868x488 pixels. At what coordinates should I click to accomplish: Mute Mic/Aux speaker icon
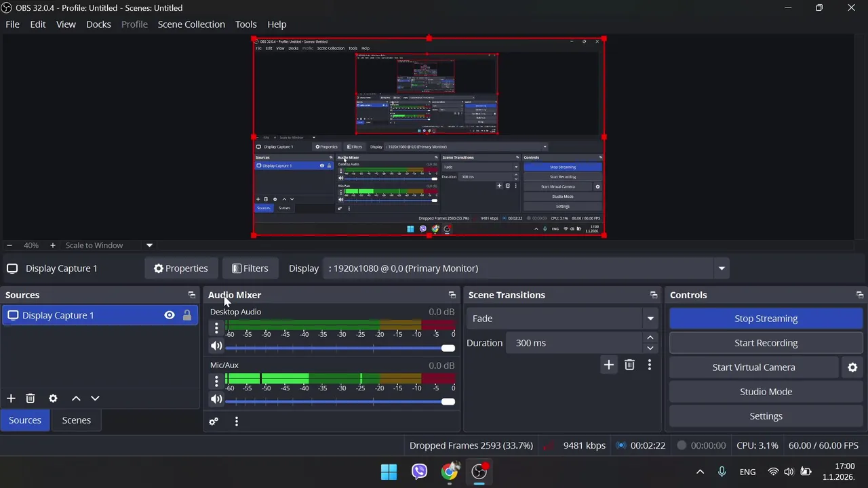pos(216,400)
